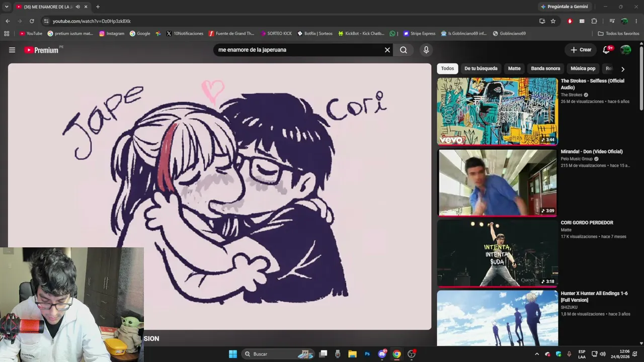The height and width of the screenshot is (362, 644).
Task: Select the Banda sonora chip
Action: pyautogui.click(x=545, y=68)
